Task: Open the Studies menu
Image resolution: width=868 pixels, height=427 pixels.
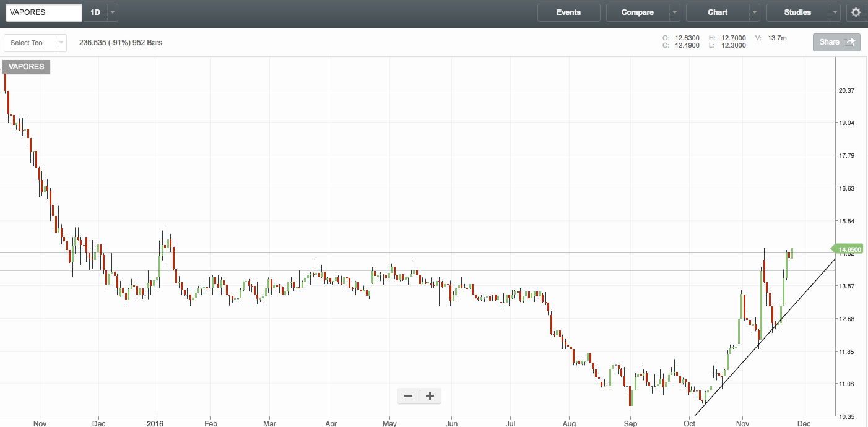Action: [797, 12]
